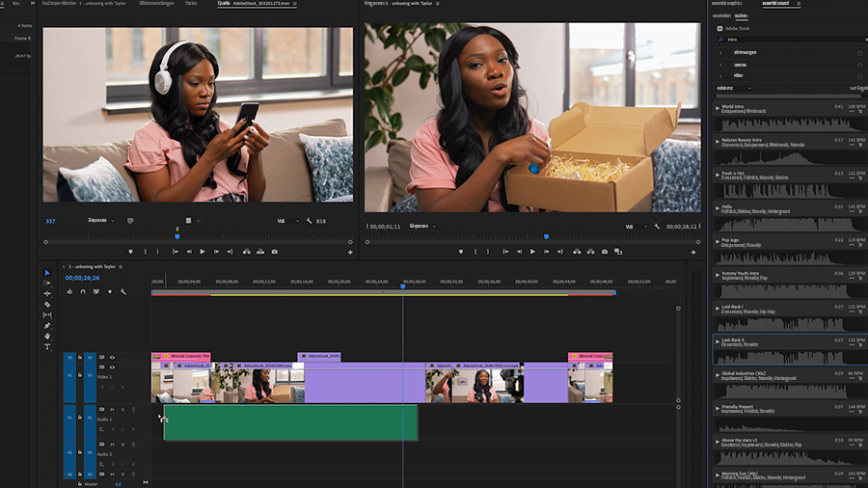The width and height of the screenshot is (868, 488).
Task: Select the Type tool
Action: pyautogui.click(x=47, y=347)
